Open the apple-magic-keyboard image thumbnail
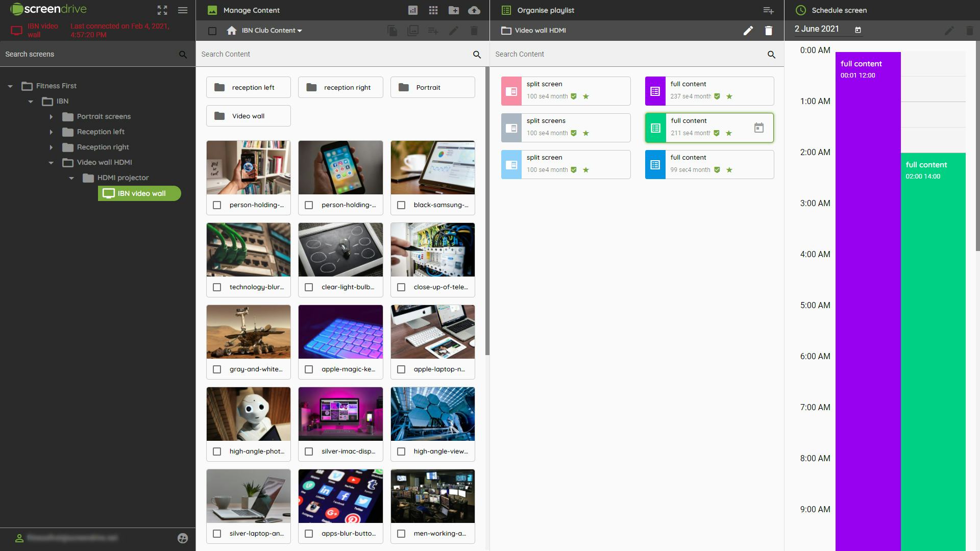This screenshot has width=980, height=551. (340, 332)
